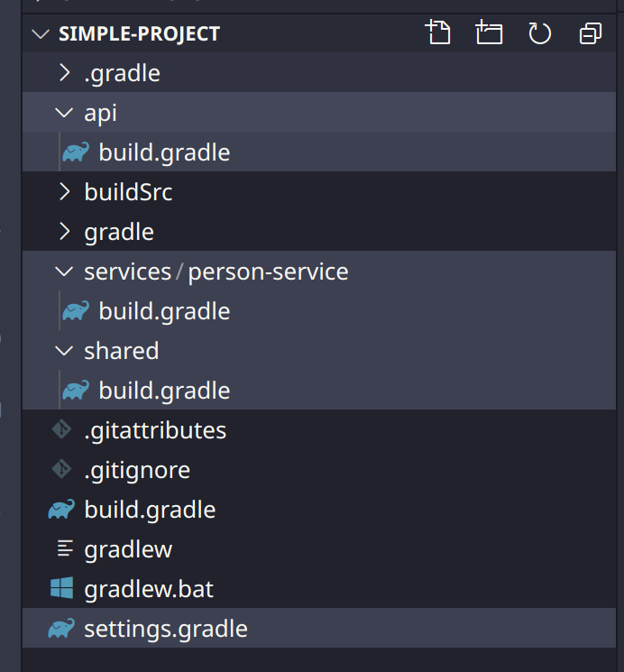The height and width of the screenshot is (672, 624).
Task: Open the gradlew script file
Action: (x=128, y=549)
